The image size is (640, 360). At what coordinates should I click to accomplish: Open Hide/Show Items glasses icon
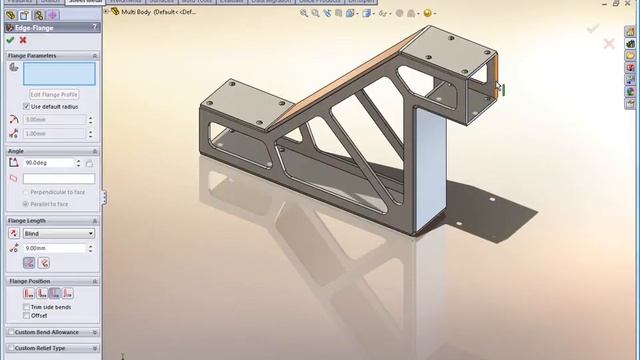click(383, 13)
